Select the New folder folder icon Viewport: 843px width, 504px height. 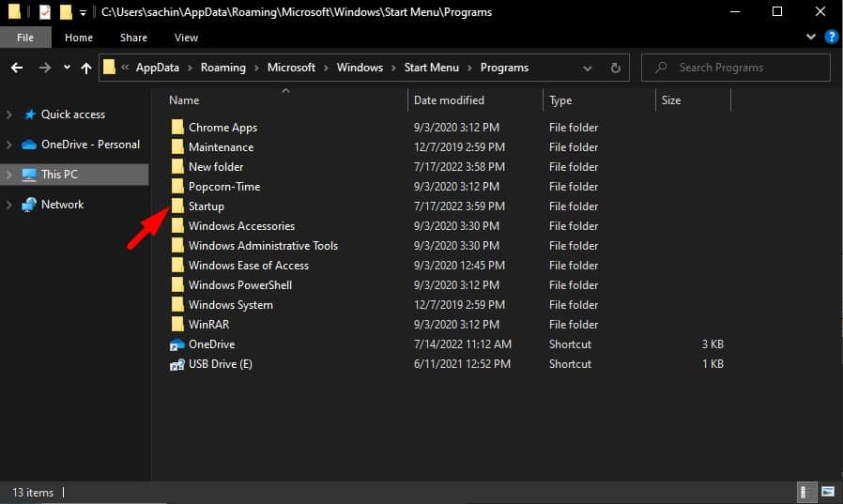point(177,166)
